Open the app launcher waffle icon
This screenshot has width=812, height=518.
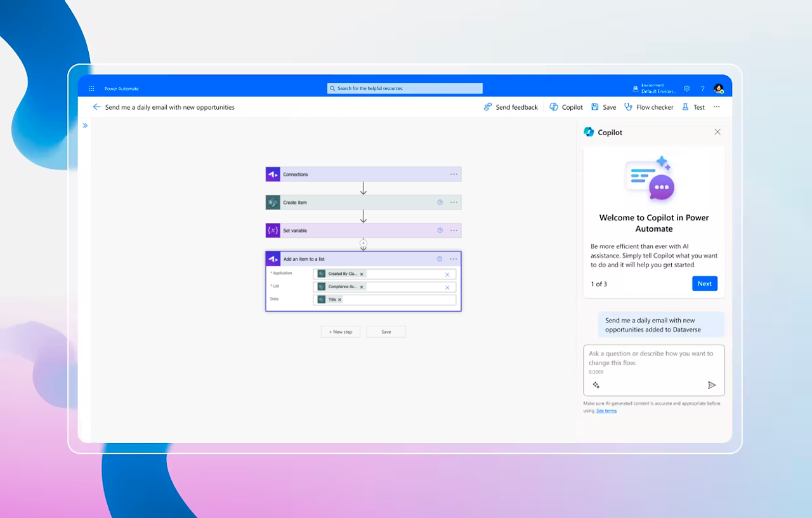pos(91,88)
